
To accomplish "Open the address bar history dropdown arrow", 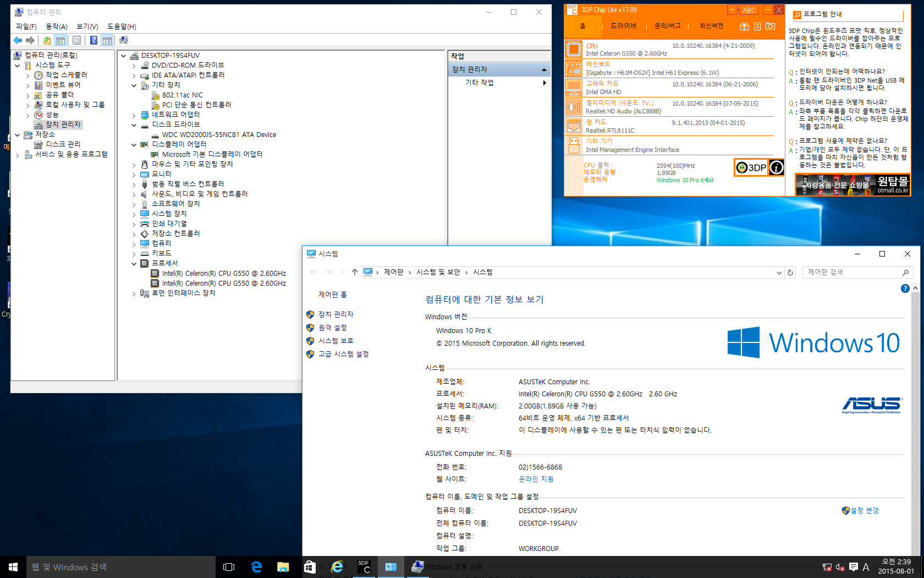I will [x=779, y=272].
